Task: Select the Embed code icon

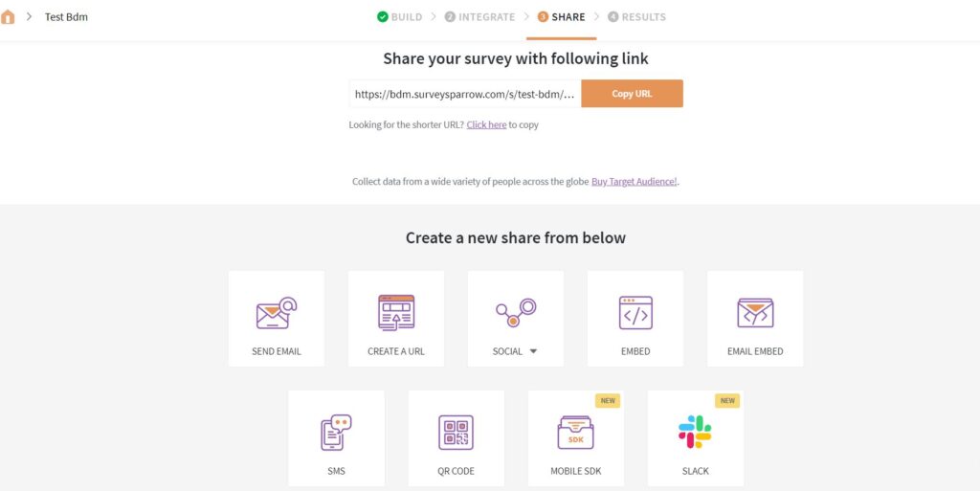Action: [x=635, y=312]
